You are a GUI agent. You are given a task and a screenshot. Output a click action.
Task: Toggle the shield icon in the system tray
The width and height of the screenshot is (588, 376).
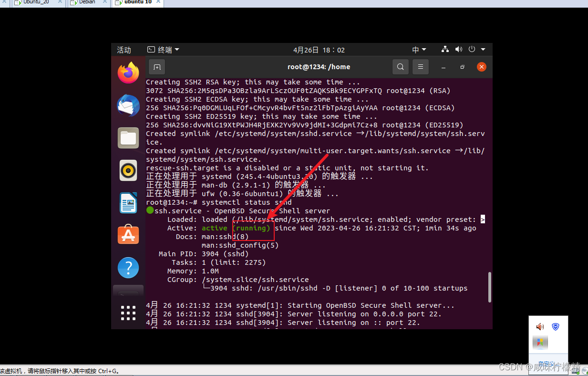[x=555, y=326]
